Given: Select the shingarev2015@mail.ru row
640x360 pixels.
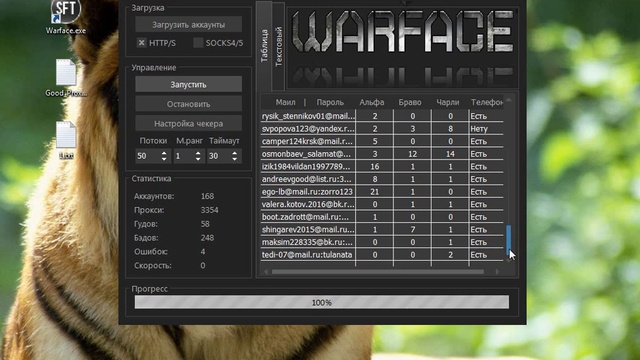Looking at the screenshot, I should tap(382, 230).
